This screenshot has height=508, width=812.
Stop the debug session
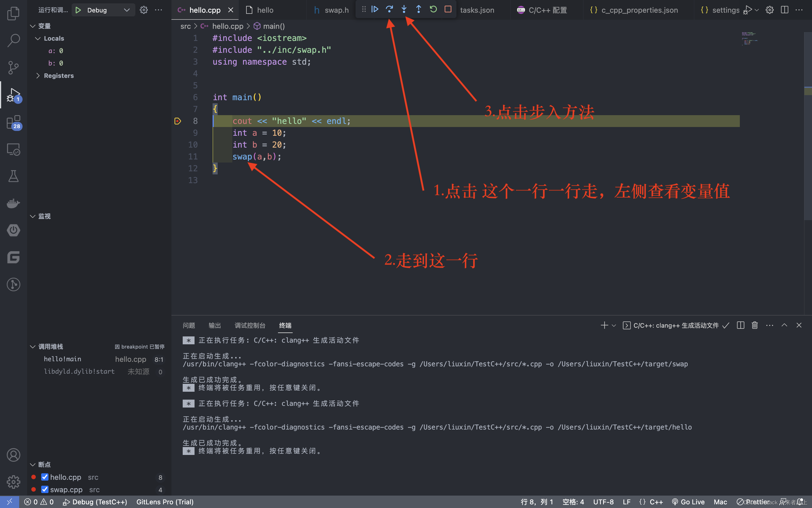coord(448,9)
